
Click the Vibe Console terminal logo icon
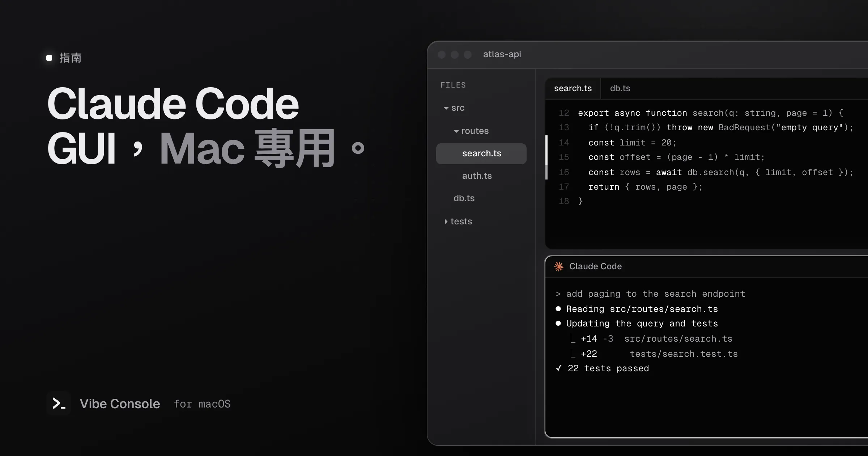pos(59,403)
